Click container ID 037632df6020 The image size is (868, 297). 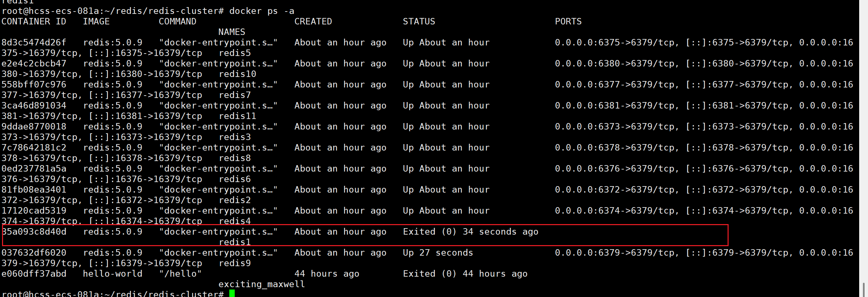(x=34, y=253)
